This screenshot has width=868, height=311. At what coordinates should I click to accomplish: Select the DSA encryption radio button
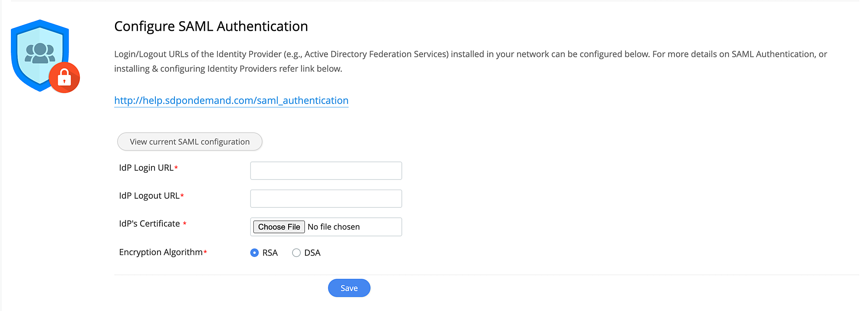click(296, 253)
